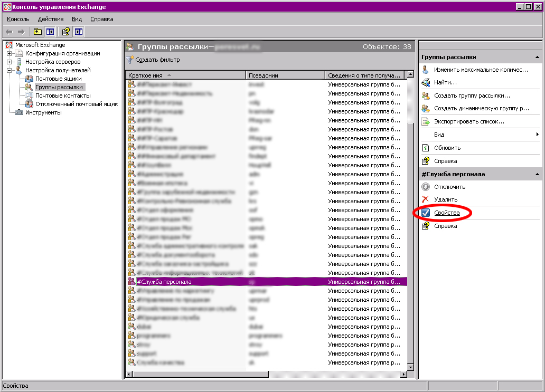Viewport: 545px width, 392px height.
Task: Click the horizontal scrollbar left arrow
Action: coord(129,374)
